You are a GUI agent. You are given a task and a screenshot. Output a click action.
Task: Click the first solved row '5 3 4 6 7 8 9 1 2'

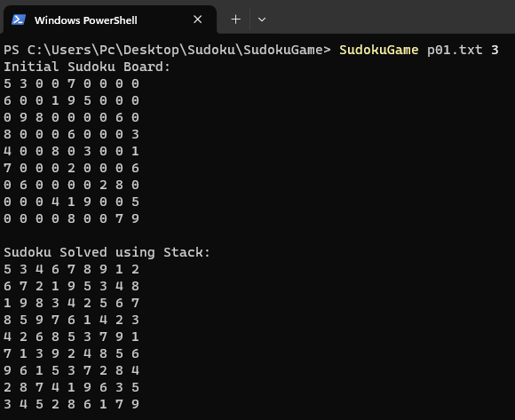(x=71, y=269)
